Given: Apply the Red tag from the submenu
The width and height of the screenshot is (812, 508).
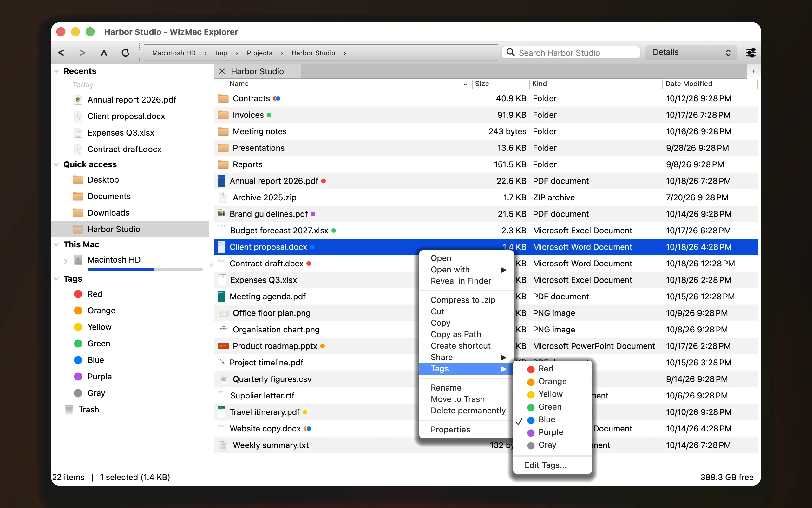Looking at the screenshot, I should tap(553, 369).
